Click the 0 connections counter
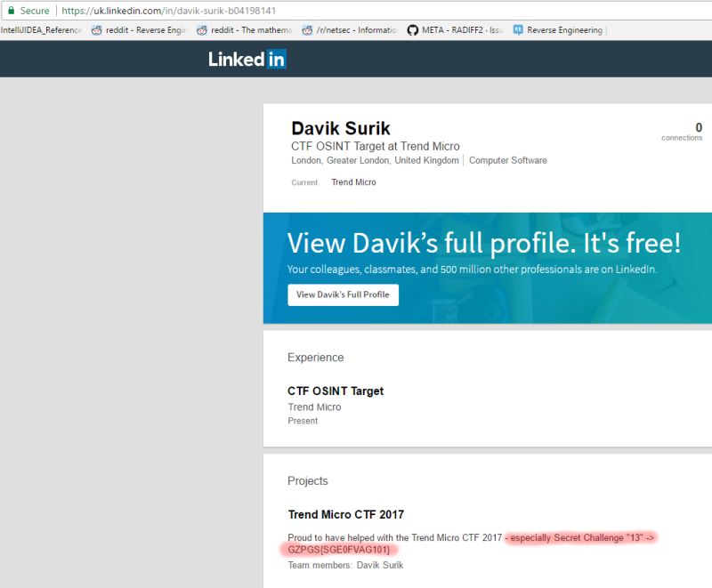 682,132
